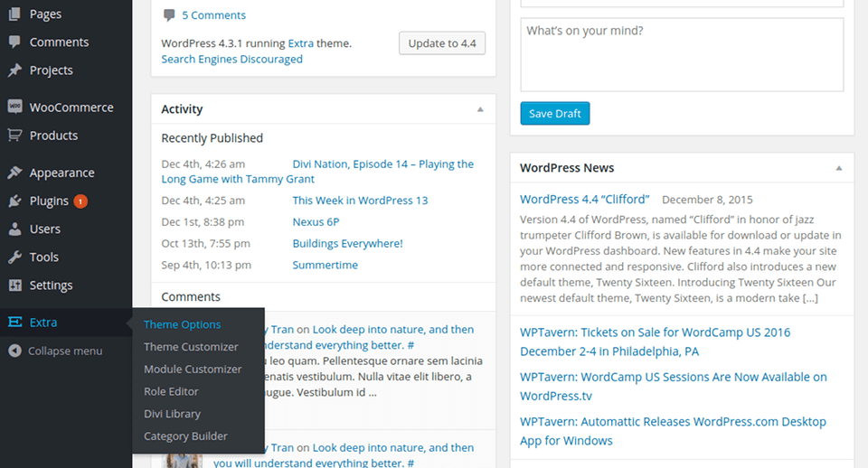Open Category Builder submenu item
The height and width of the screenshot is (468, 868).
[185, 436]
